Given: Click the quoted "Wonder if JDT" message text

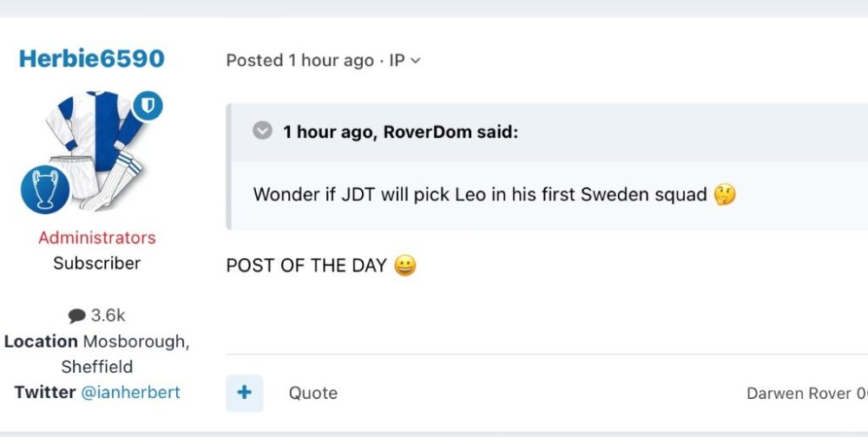Looking at the screenshot, I should tap(479, 195).
